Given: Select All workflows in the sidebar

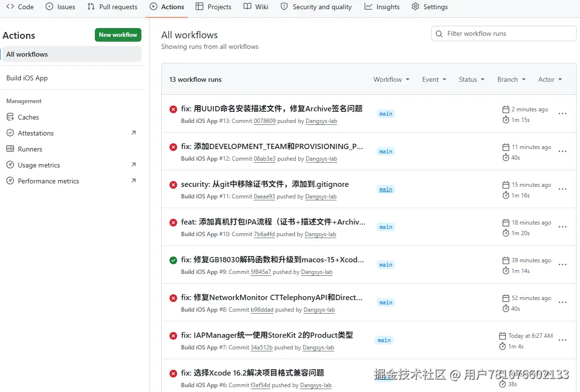Looking at the screenshot, I should tap(72, 54).
